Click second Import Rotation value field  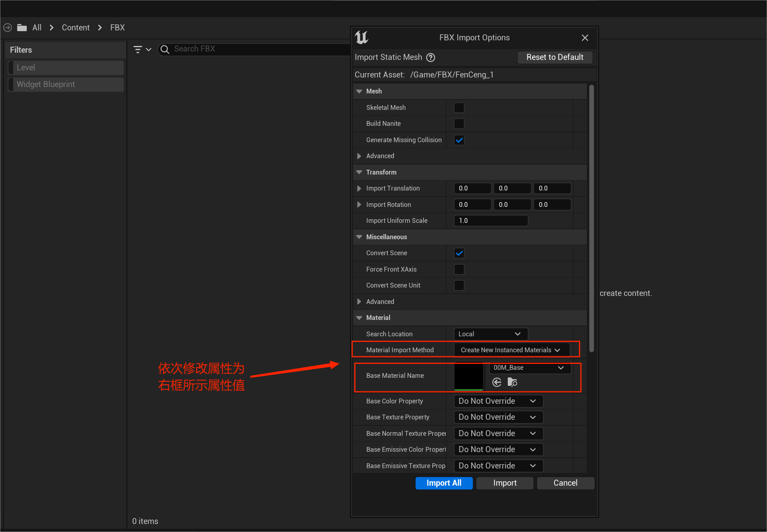pyautogui.click(x=513, y=205)
